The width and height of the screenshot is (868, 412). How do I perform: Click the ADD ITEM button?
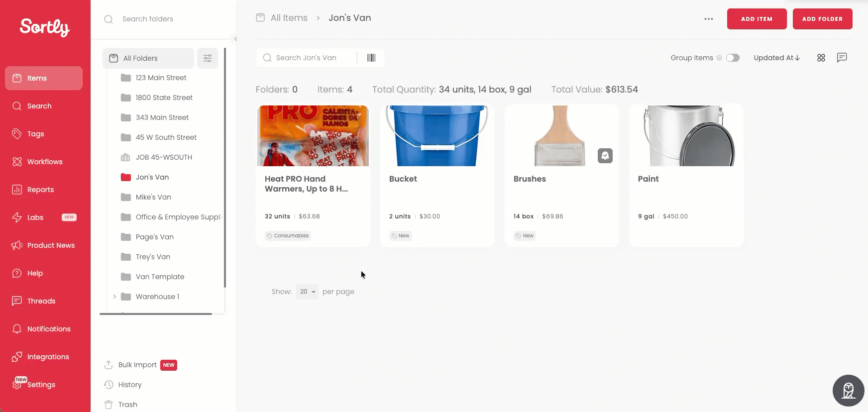[757, 19]
